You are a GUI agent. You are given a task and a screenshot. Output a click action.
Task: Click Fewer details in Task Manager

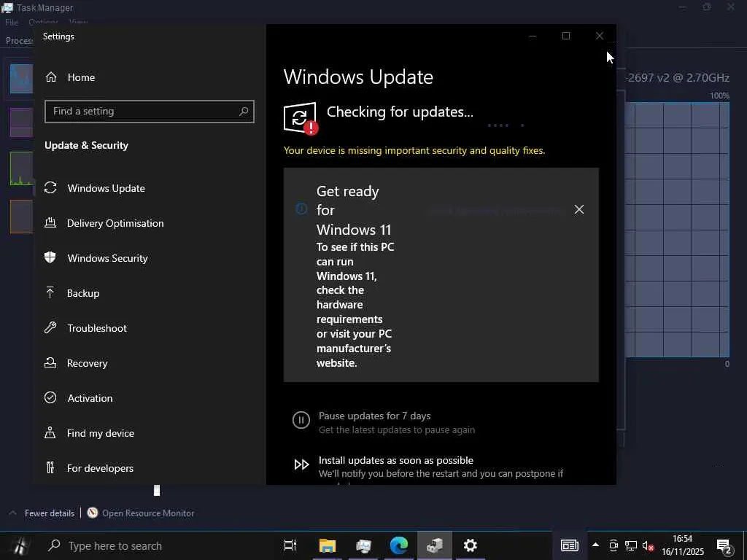click(x=50, y=513)
